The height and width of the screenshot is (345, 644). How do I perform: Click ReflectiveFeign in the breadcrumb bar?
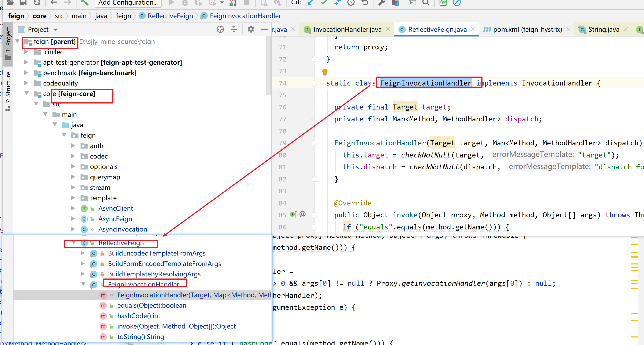pyautogui.click(x=170, y=16)
